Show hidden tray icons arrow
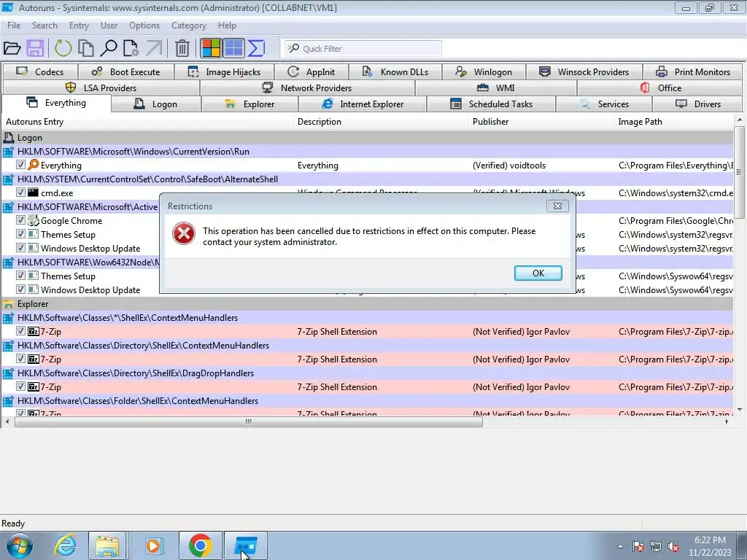Image resolution: width=747 pixels, height=560 pixels. [x=620, y=547]
